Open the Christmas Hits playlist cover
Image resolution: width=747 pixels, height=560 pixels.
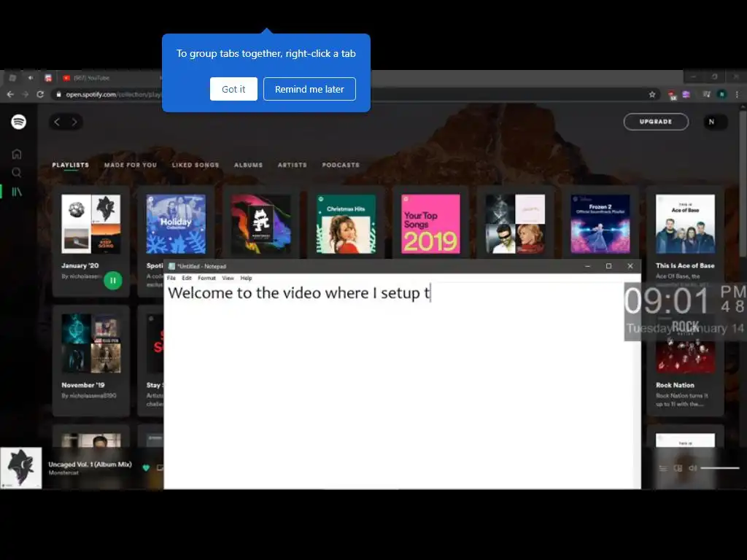(x=346, y=224)
